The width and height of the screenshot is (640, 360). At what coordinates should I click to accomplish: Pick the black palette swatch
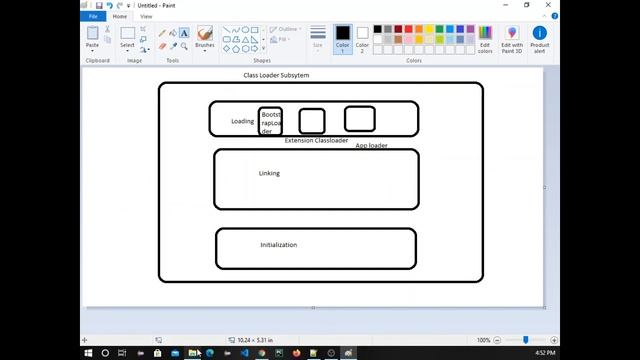378,29
